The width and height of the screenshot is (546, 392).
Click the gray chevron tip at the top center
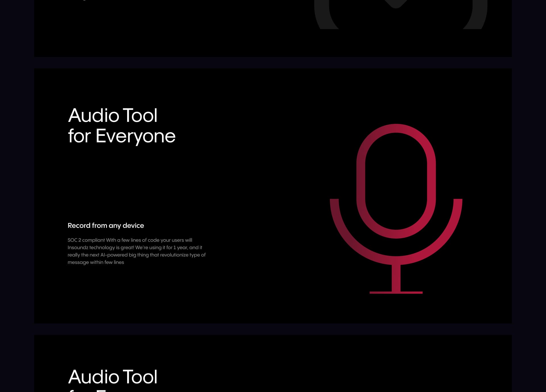[x=396, y=4]
